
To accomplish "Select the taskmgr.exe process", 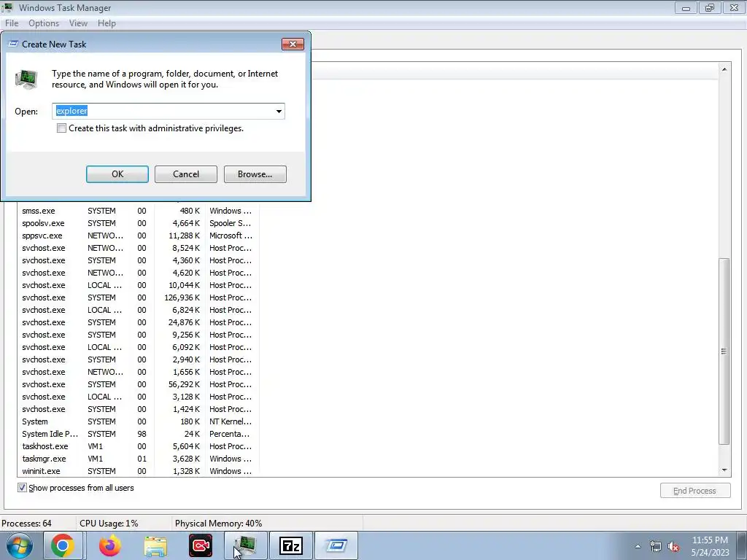I will point(138,459).
